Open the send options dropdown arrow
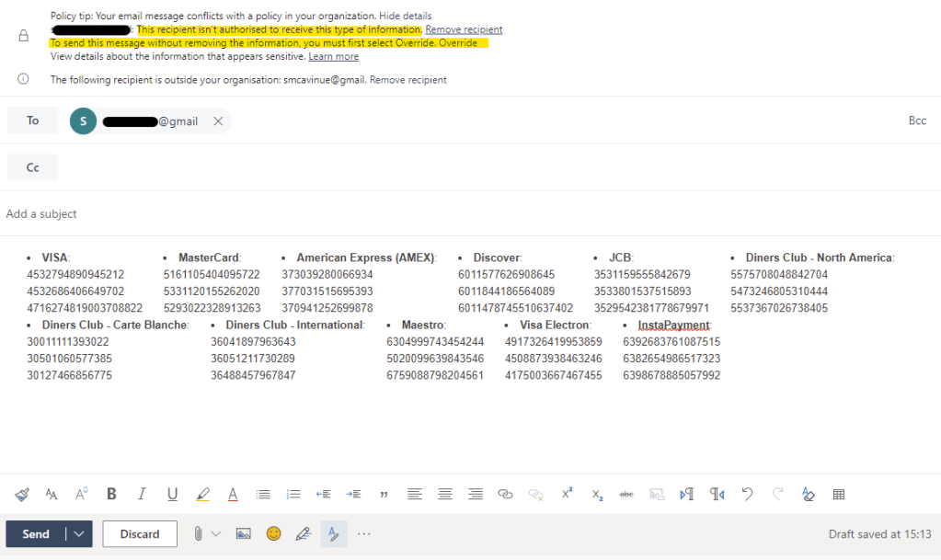The height and width of the screenshot is (560, 941). pos(79,533)
